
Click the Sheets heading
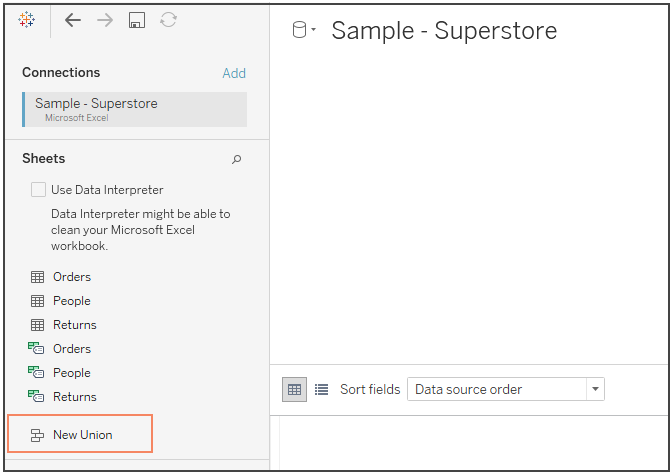click(44, 159)
